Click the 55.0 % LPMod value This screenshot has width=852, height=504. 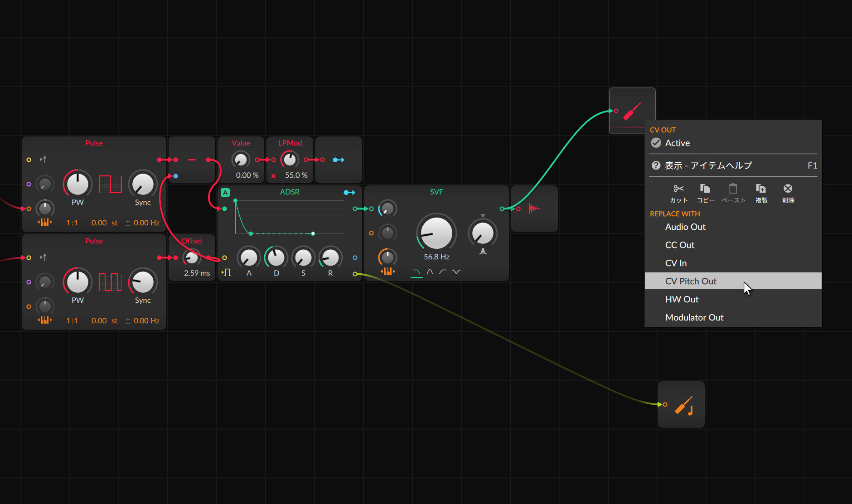point(296,175)
